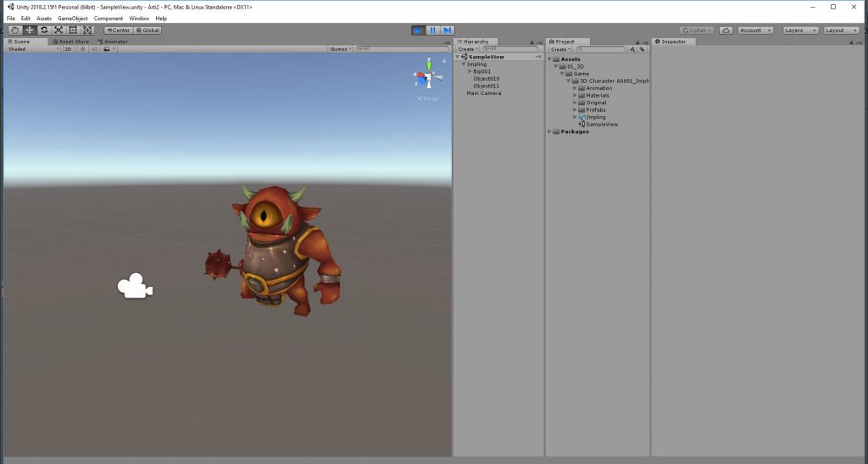Open the Window menu
868x464 pixels.
(x=139, y=19)
